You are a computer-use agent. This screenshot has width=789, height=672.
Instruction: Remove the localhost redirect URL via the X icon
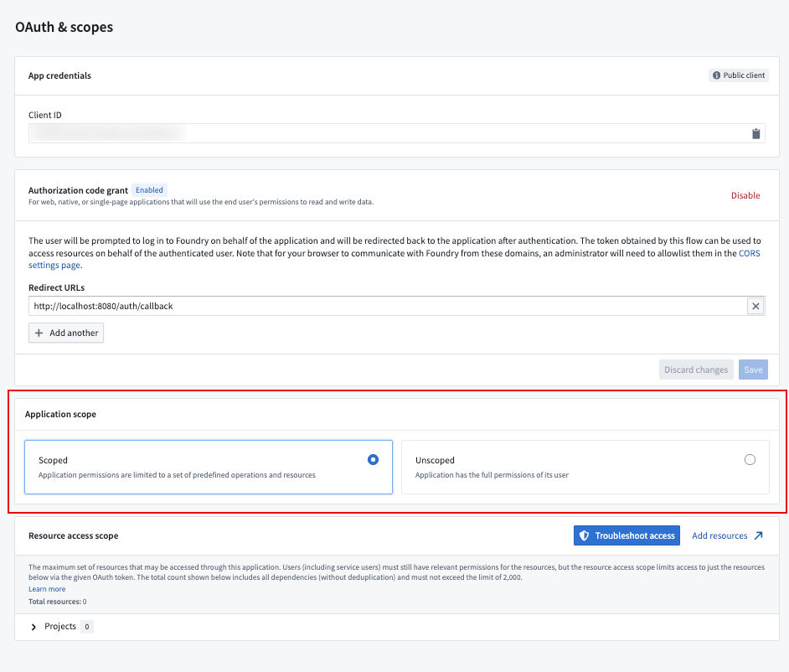[755, 305]
